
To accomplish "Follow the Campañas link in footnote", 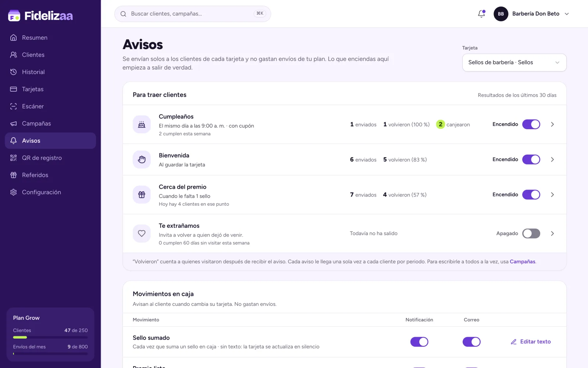I will point(522,262).
